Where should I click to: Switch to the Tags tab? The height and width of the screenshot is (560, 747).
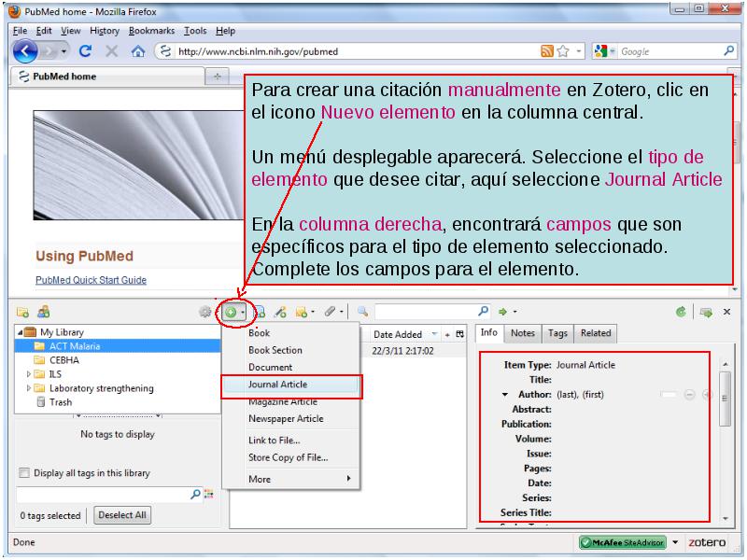557,333
